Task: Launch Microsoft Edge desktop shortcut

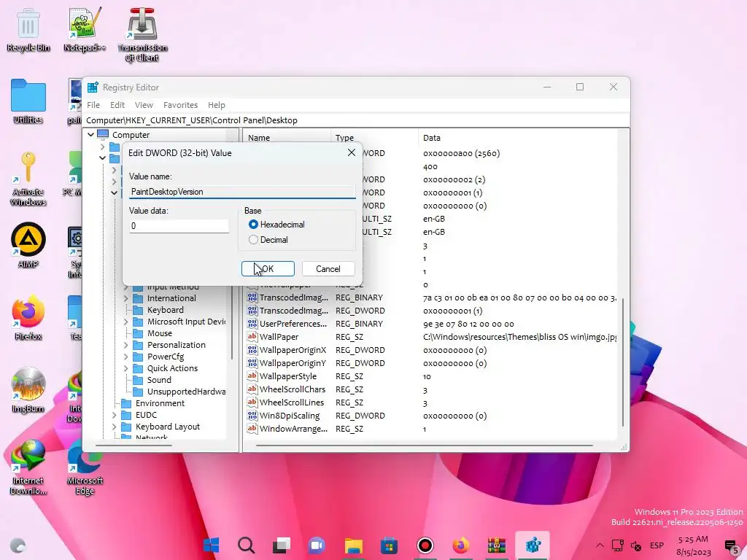Action: coord(85,467)
